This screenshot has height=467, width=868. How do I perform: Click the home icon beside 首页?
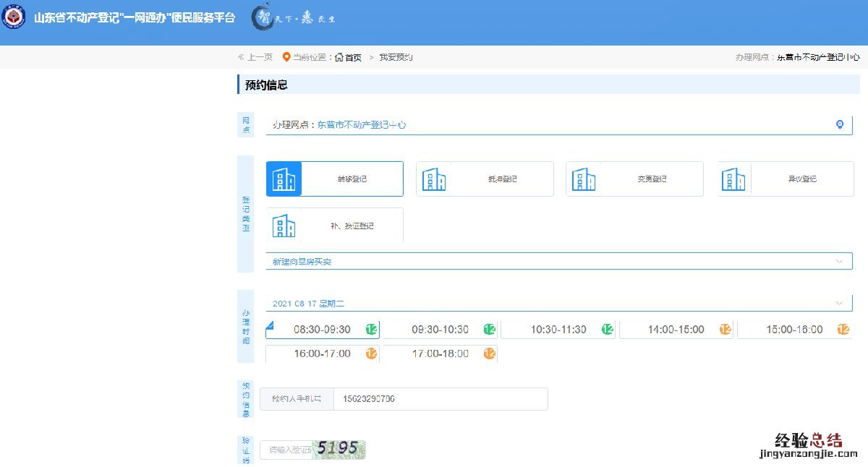coord(339,57)
